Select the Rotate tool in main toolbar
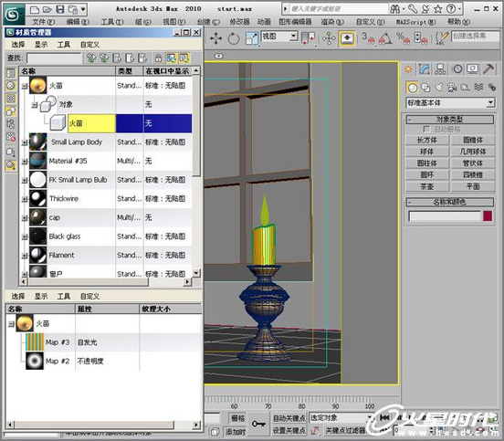This screenshot has width=504, height=441. click(x=234, y=38)
